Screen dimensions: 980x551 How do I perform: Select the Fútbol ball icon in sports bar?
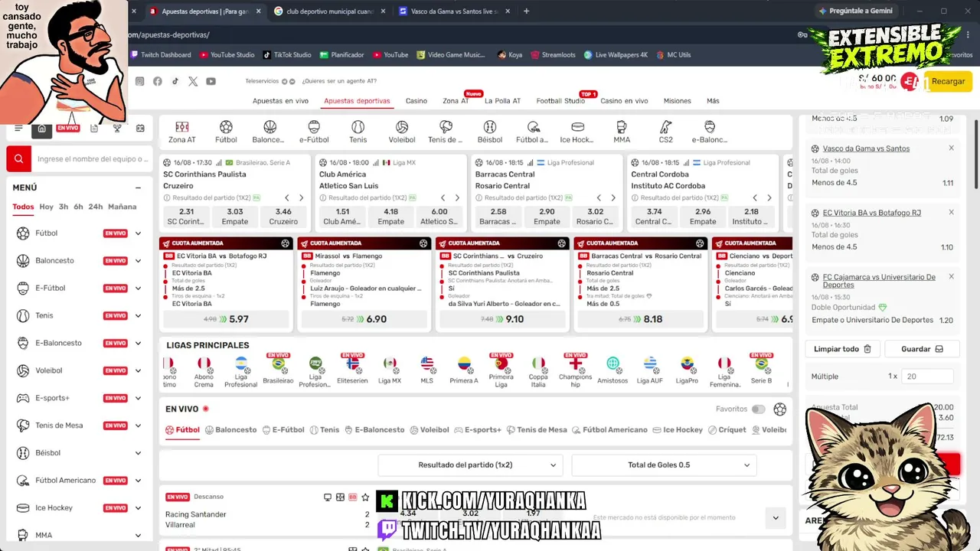coord(226,127)
